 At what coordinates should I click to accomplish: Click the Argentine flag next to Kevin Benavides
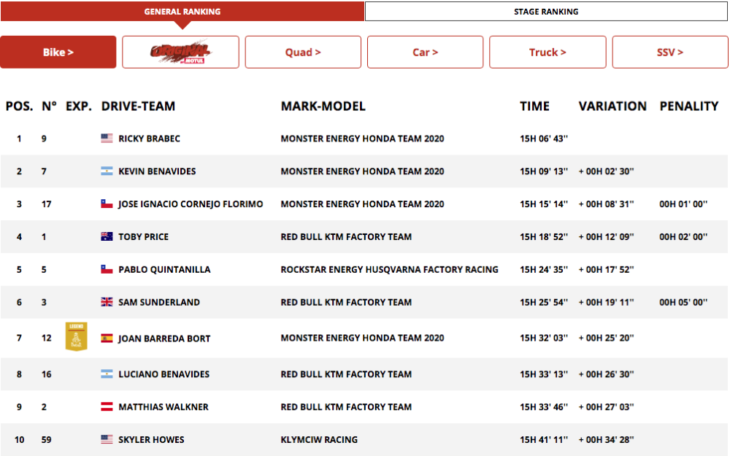click(107, 171)
